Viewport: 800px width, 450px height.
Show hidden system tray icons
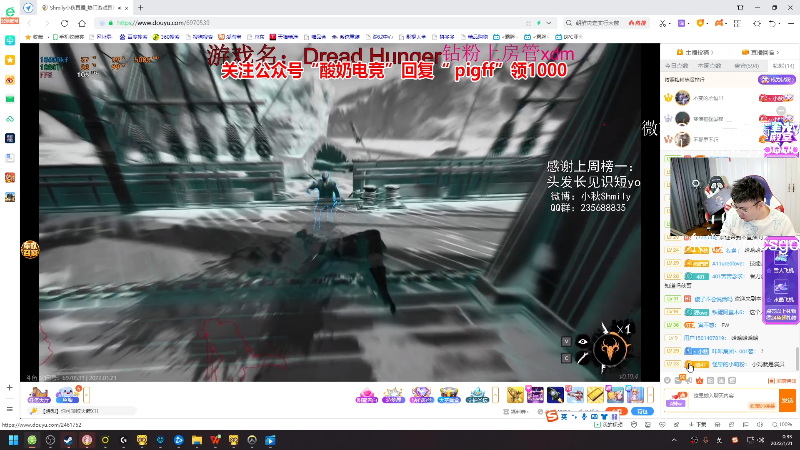pos(674,440)
